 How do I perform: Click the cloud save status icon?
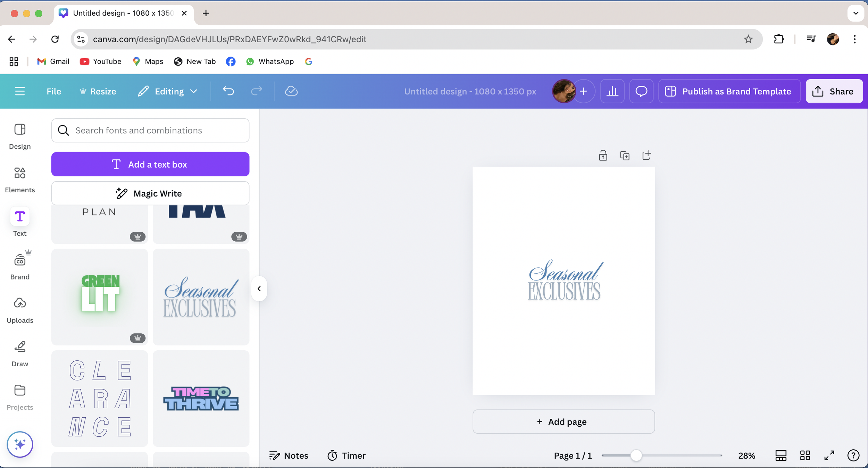pyautogui.click(x=291, y=91)
